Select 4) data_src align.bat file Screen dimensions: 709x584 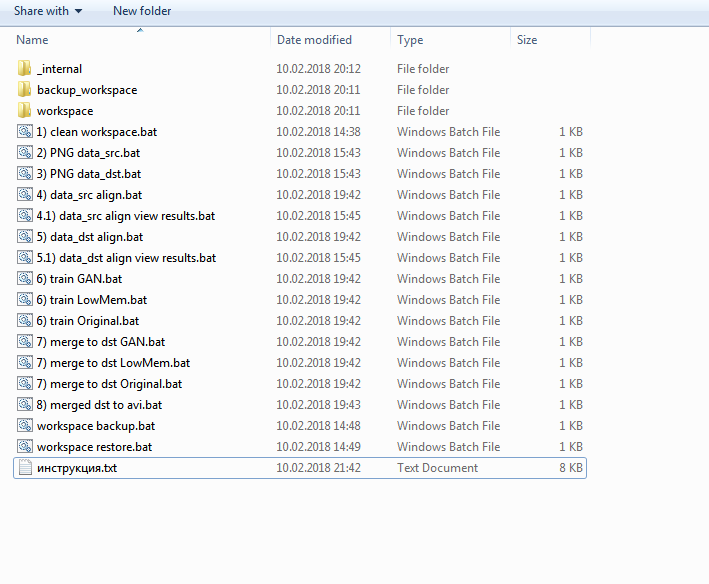click(x=89, y=195)
